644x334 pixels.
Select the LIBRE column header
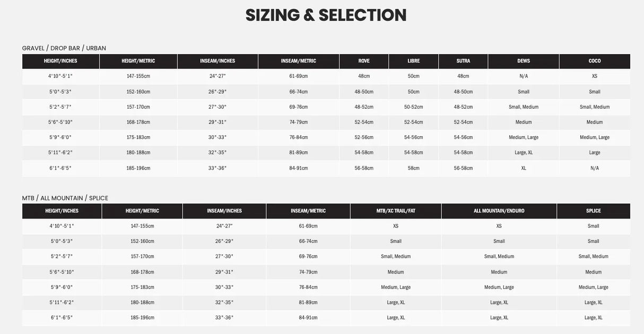pos(414,61)
